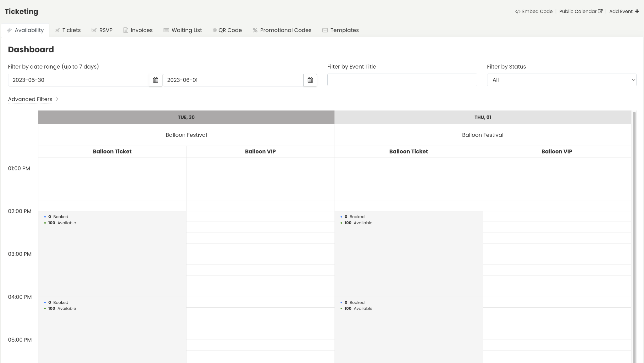Click the QR Code tab icon
The width and height of the screenshot is (644, 363).
click(x=215, y=30)
